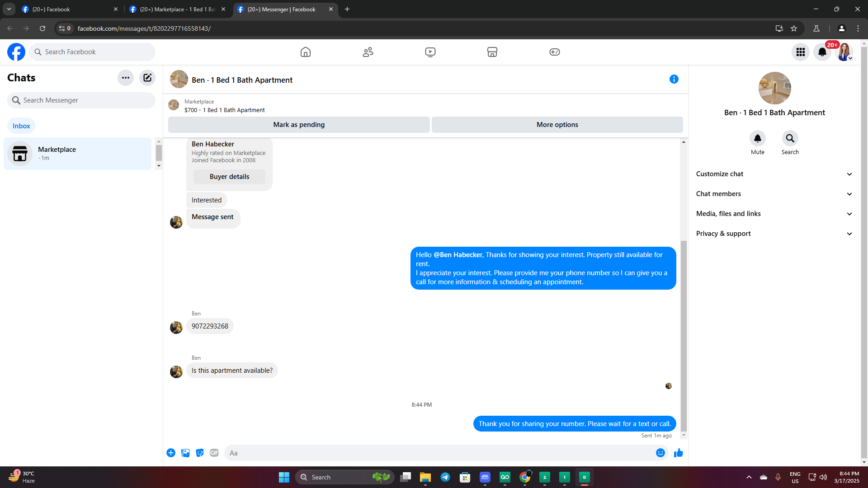Open more actions plus icon in composer
The image size is (868, 488).
pos(171,453)
